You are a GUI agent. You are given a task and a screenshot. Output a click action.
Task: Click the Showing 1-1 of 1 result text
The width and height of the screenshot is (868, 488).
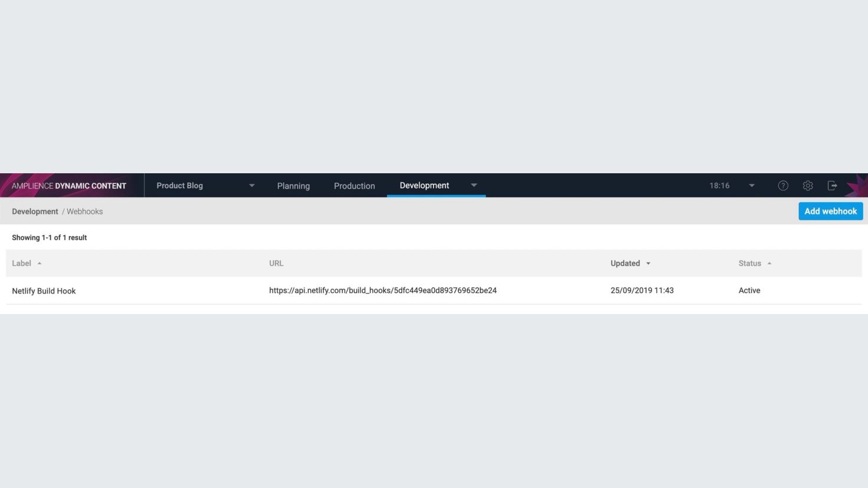coord(50,238)
